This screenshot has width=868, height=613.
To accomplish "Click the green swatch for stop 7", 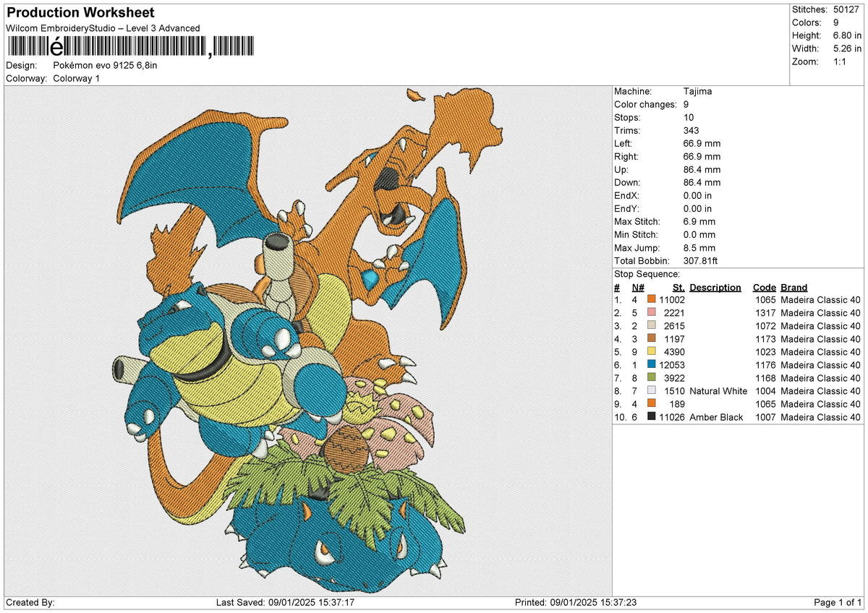I will 652,378.
